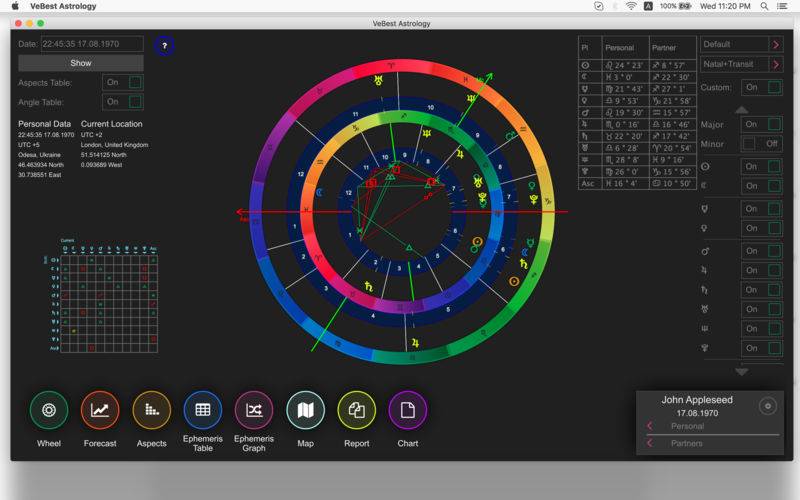Click the Show button
The width and height of the screenshot is (800, 500).
coord(81,63)
